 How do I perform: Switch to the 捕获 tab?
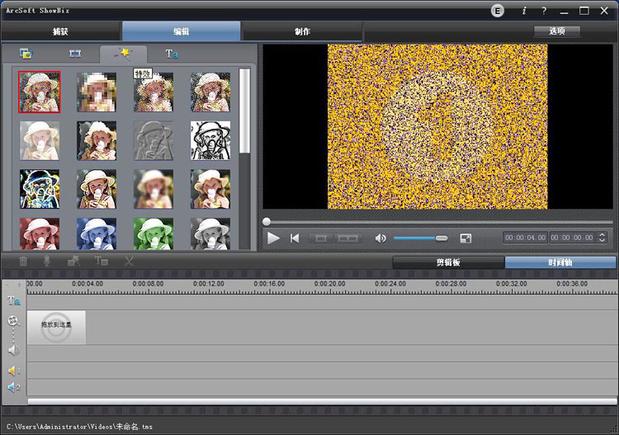coord(61,31)
